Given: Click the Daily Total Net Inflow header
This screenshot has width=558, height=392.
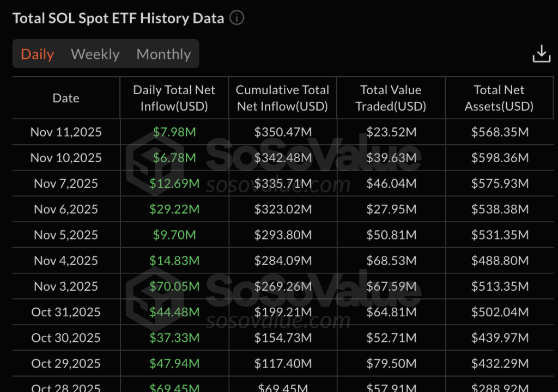Looking at the screenshot, I should 174,98.
